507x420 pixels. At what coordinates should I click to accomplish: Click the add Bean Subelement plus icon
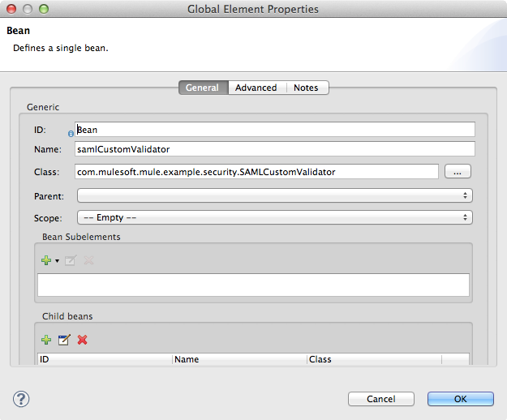[x=46, y=259]
